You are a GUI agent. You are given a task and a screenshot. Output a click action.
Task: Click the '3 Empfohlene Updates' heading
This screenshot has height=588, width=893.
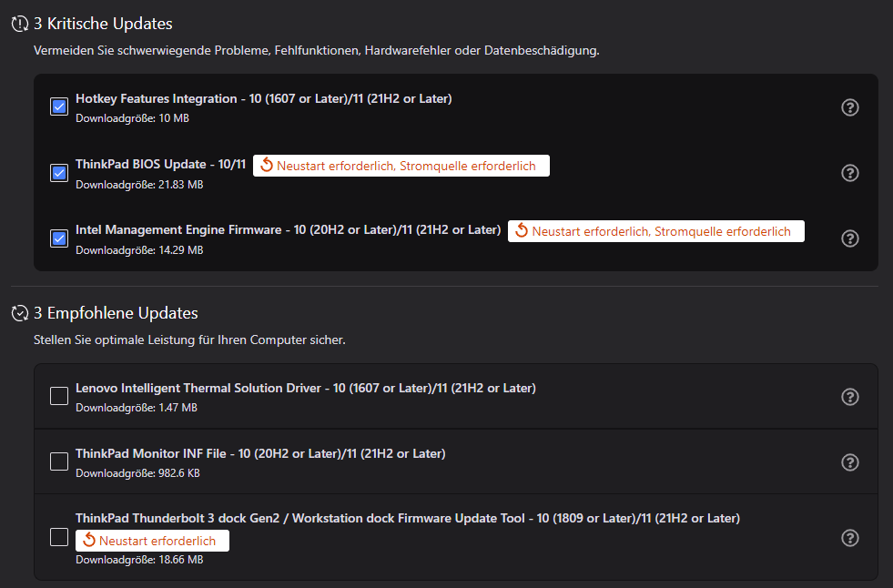(x=116, y=313)
